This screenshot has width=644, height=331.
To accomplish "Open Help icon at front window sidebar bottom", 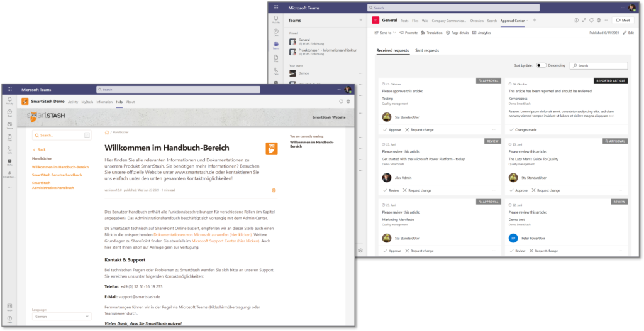I will [9, 319].
